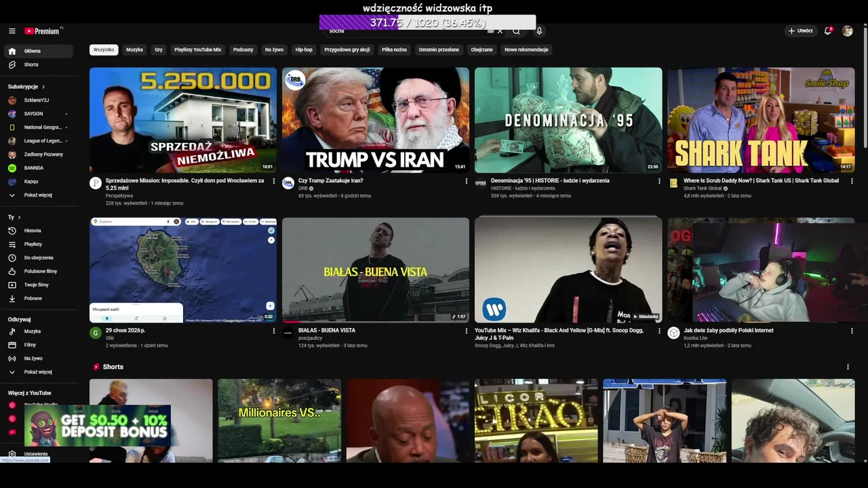Open the notifications bell
This screenshot has height=488, width=868.
pyautogui.click(x=827, y=31)
